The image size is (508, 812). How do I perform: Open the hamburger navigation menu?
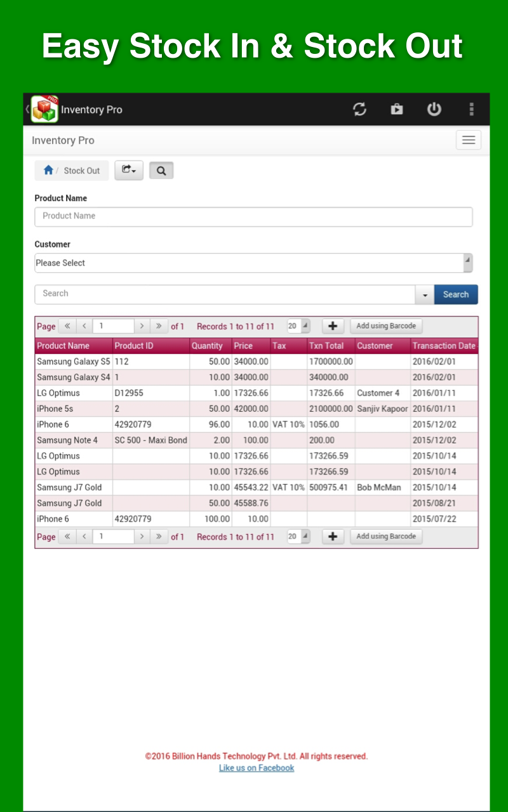pos(469,140)
